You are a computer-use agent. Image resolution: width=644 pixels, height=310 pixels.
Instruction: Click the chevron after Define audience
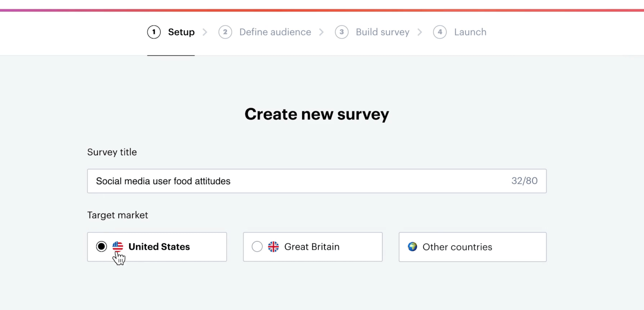point(322,32)
